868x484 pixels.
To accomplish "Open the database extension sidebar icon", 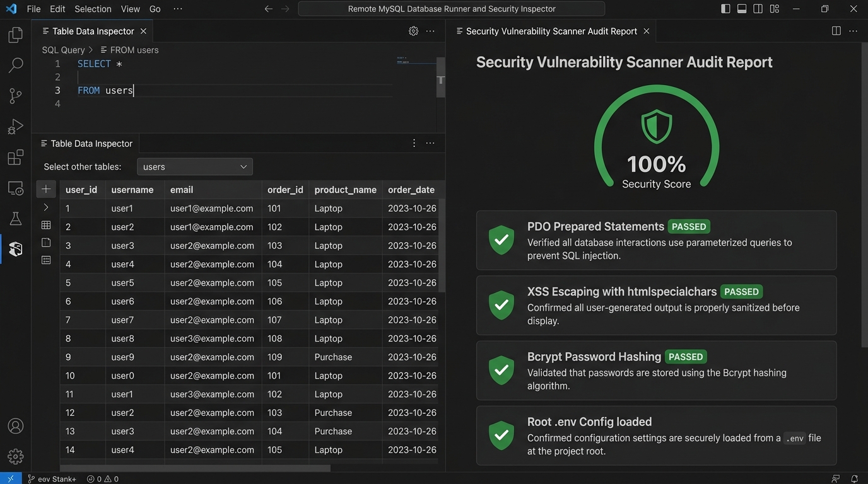I will click(15, 250).
